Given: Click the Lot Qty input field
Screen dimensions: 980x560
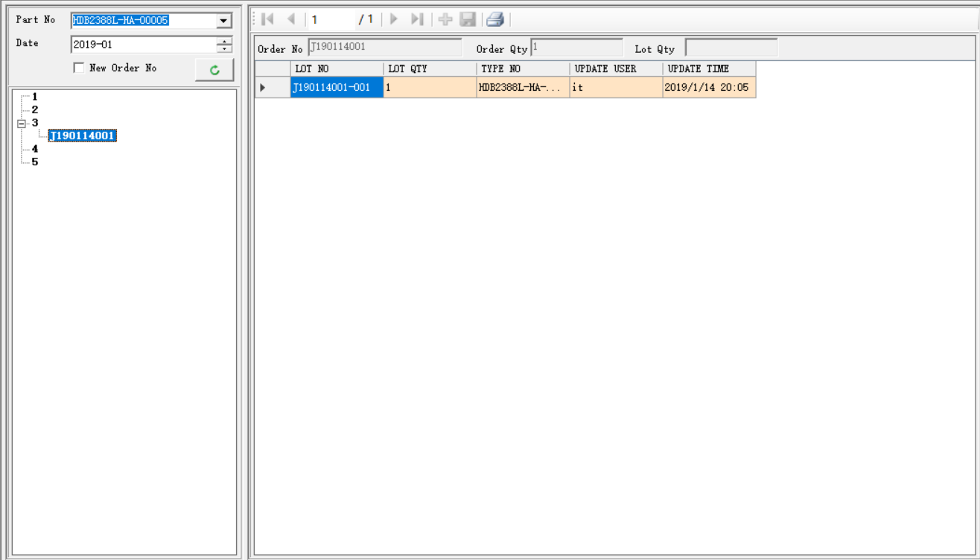Looking at the screenshot, I should click(x=731, y=48).
